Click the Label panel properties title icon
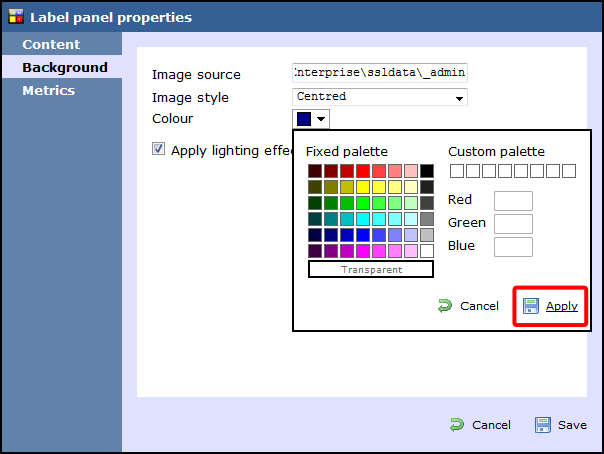Screen dimensions: 604x454 point(16,17)
